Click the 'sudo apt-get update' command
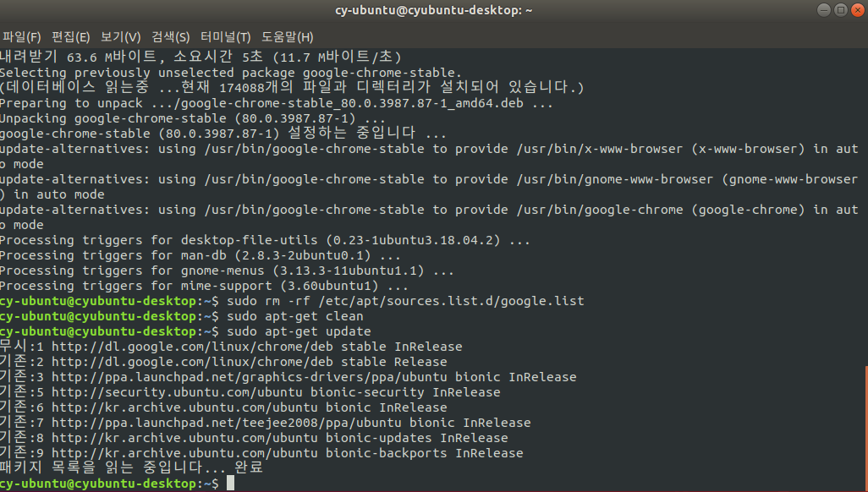Viewport: 868px width, 492px height. [x=299, y=331]
